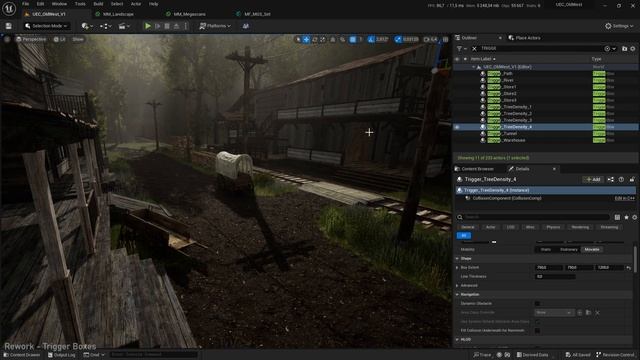The height and width of the screenshot is (360, 640).
Task: Show only favorite properties star icon
Action: tap(626, 217)
